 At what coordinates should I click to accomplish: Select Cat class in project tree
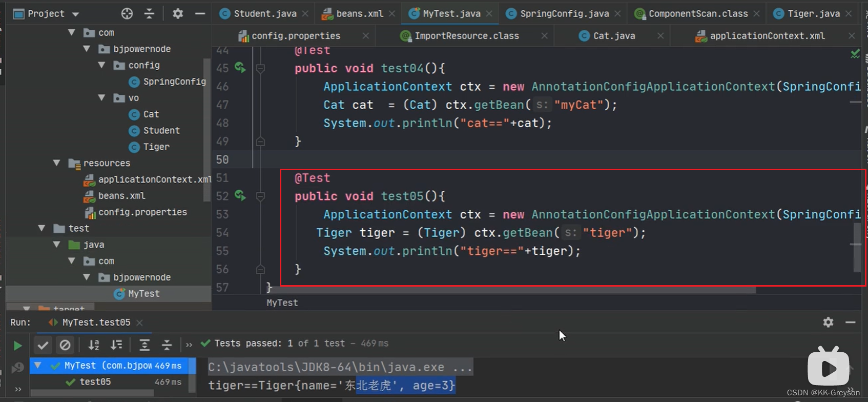click(x=144, y=114)
